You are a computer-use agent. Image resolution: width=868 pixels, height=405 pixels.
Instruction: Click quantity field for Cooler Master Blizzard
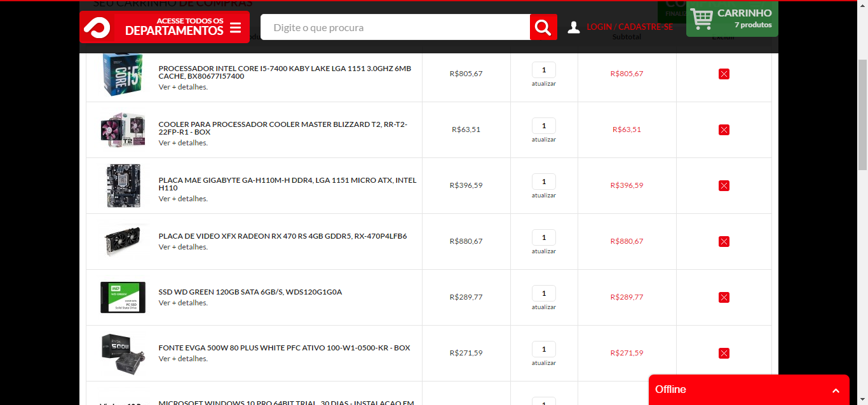[544, 126]
